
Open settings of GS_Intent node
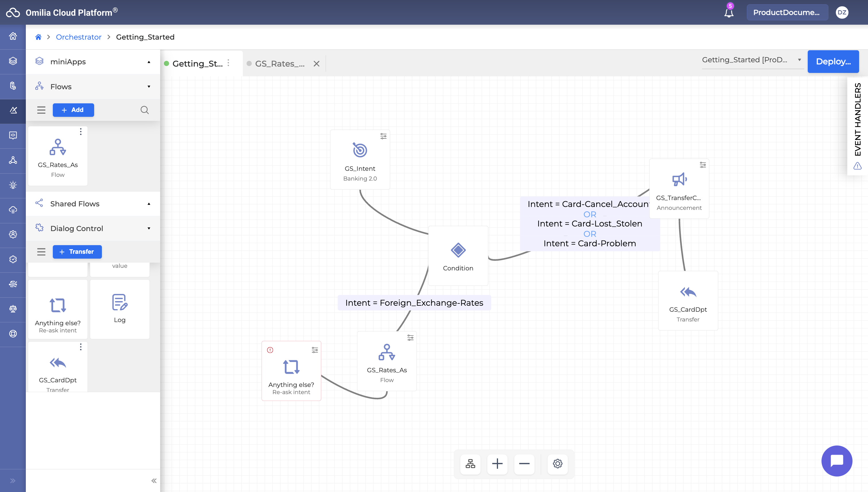point(383,136)
